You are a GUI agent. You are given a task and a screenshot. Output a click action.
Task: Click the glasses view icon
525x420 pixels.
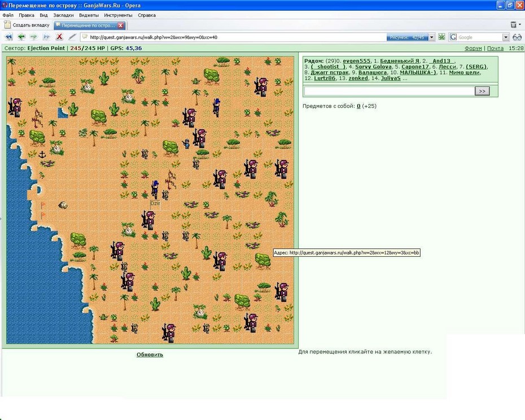[517, 37]
